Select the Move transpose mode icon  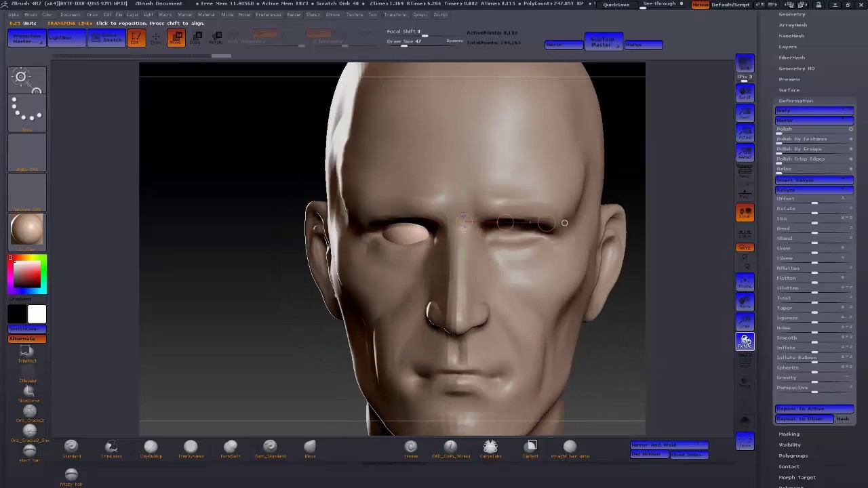coord(176,38)
